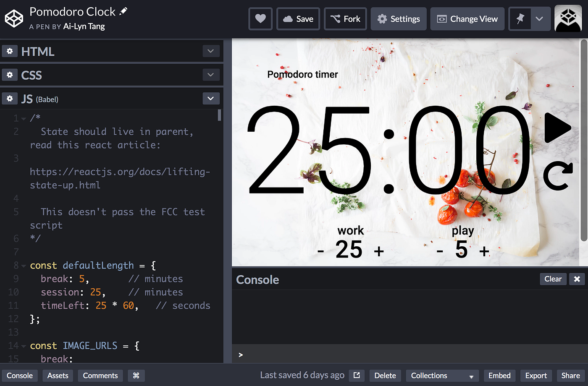The width and height of the screenshot is (588, 386).
Task: Increase work minutes with the plus control
Action: [379, 250]
